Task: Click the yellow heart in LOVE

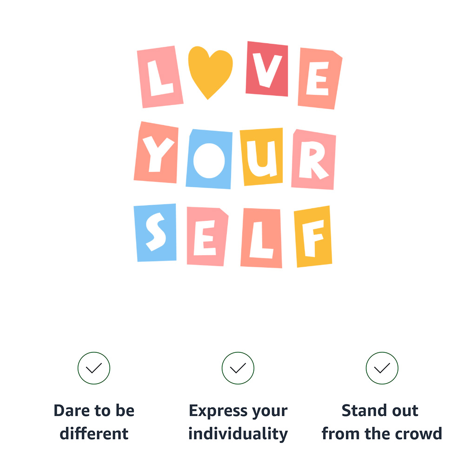Action: pos(210,70)
